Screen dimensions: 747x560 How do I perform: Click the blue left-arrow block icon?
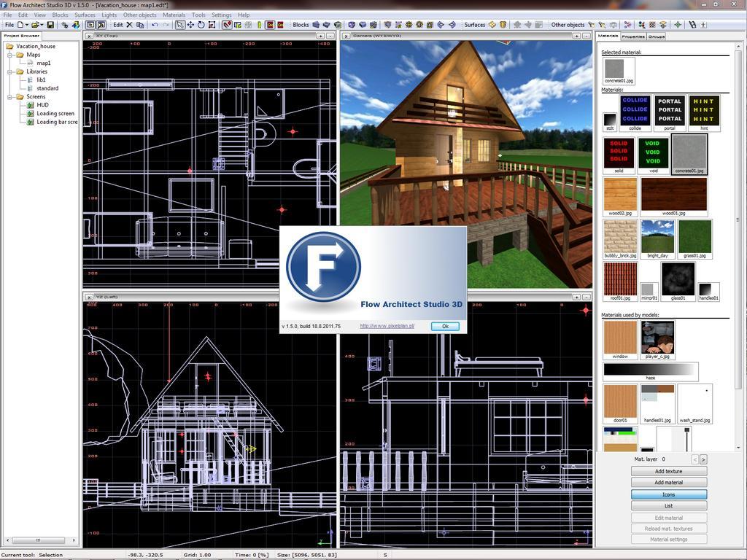pyautogui.click(x=441, y=25)
